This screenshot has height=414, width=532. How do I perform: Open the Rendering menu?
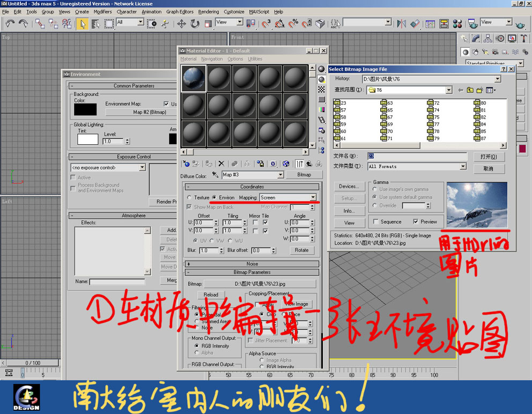208,12
